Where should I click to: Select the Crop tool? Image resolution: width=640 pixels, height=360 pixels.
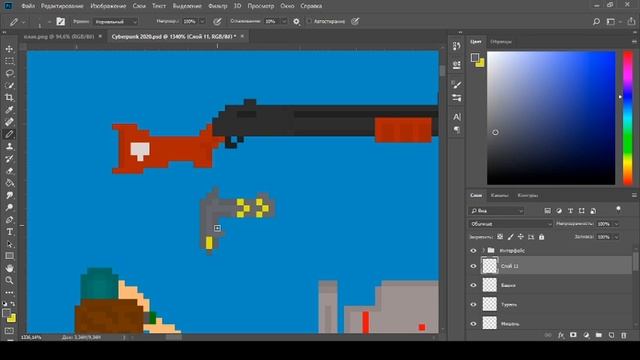click(9, 98)
